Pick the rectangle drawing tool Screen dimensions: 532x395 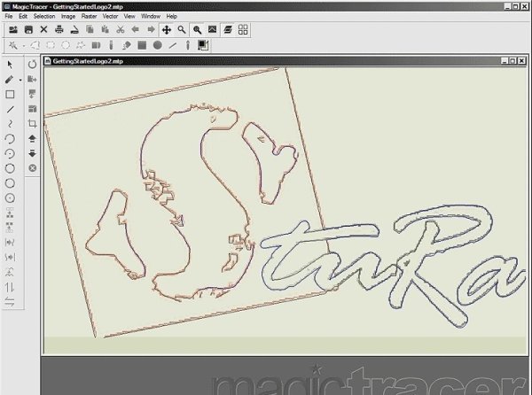coord(10,94)
